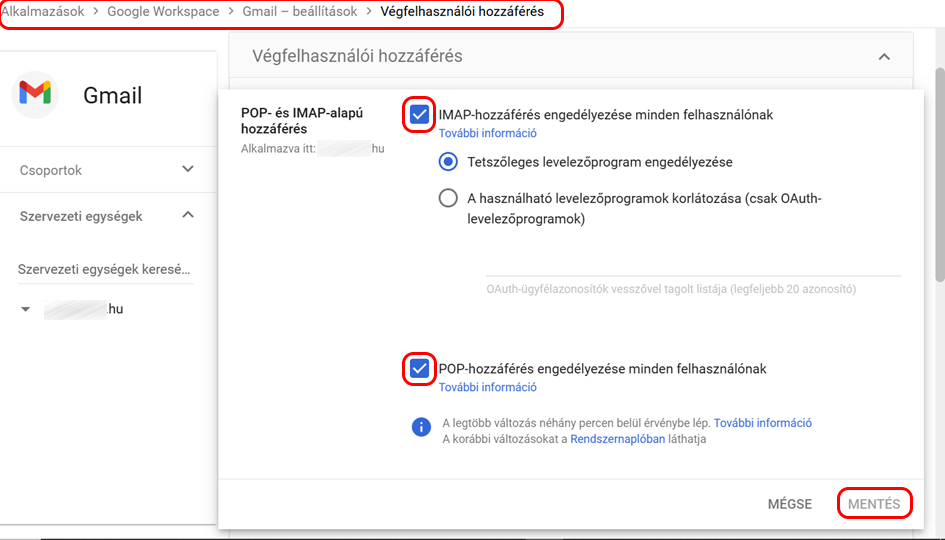Click the blue info circle icon
The width and height of the screenshot is (945, 540).
coord(422,427)
